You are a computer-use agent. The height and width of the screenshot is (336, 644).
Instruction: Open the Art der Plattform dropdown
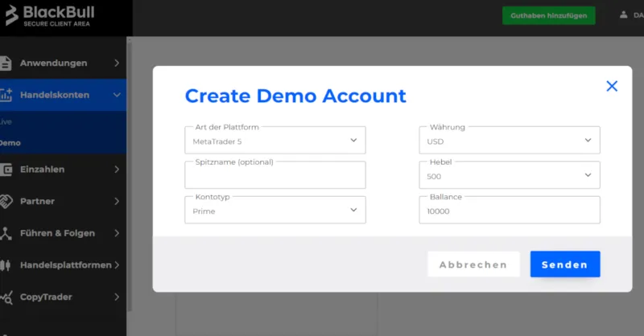[x=275, y=141]
